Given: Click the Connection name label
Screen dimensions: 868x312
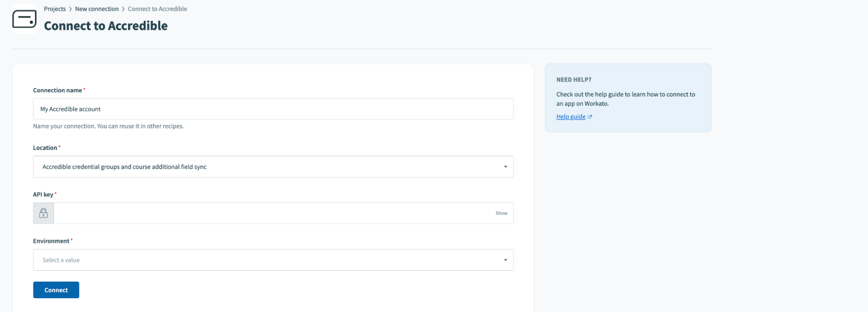Looking at the screenshot, I should pos(57,90).
